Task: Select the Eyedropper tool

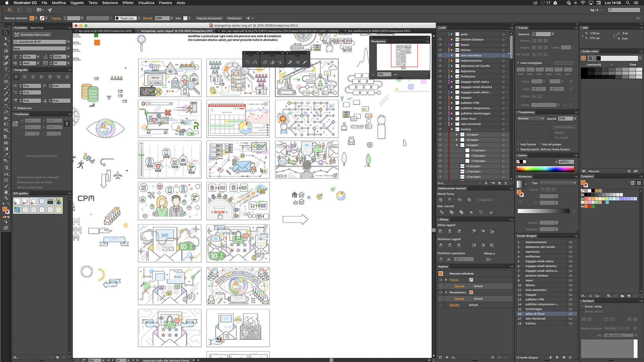Action: (x=6, y=155)
